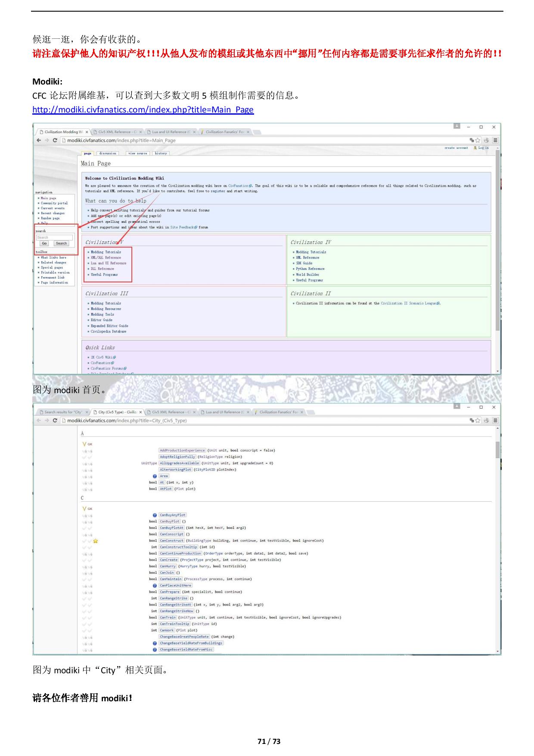Click Printable version in toolbox
The width and height of the screenshot is (534, 756).
[55, 272]
